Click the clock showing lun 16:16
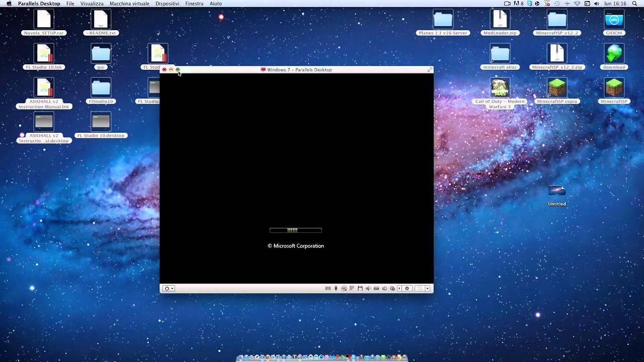644x362 pixels. (x=615, y=4)
